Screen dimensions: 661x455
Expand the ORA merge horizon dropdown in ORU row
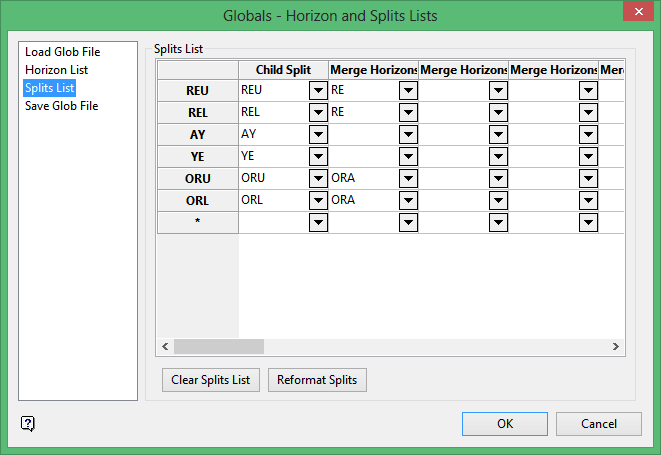pyautogui.click(x=408, y=179)
